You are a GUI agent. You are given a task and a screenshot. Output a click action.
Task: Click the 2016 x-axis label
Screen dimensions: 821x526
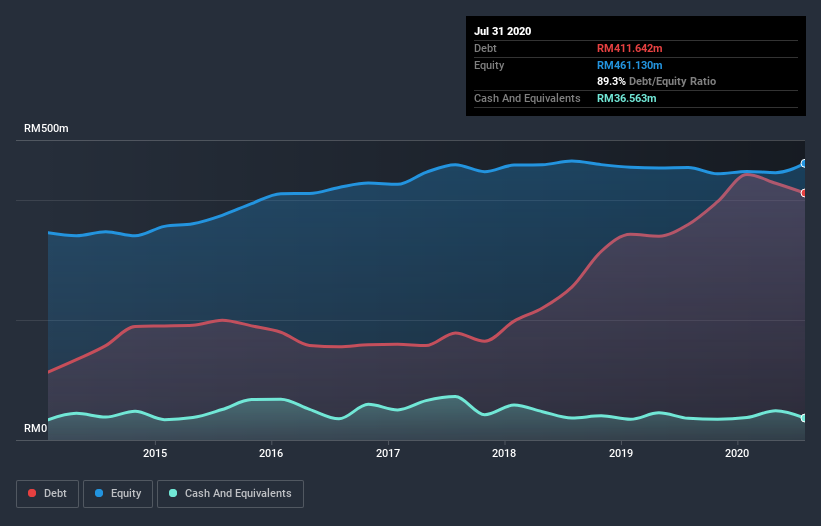[x=271, y=453]
